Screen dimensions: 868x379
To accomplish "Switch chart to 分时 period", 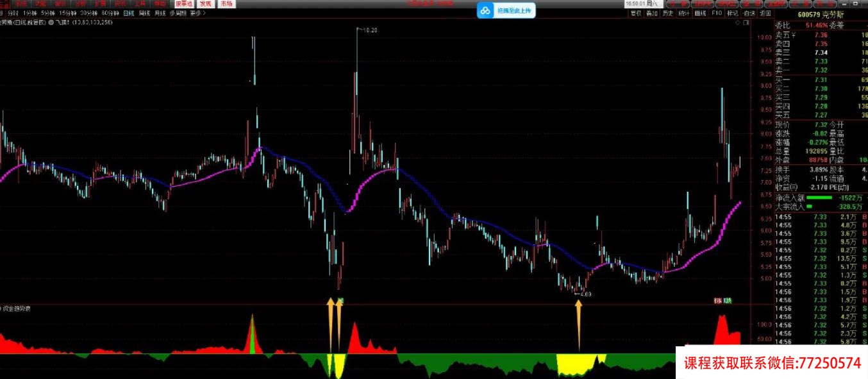I will click(13, 13).
